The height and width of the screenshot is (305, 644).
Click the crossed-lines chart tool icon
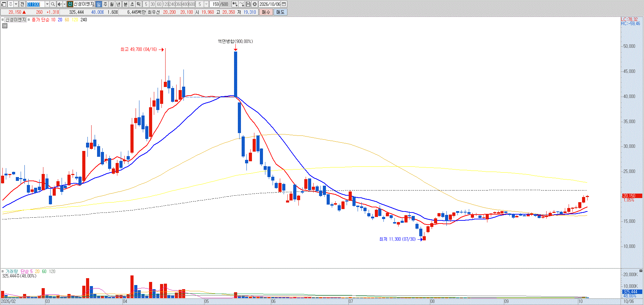[x=242, y=4]
